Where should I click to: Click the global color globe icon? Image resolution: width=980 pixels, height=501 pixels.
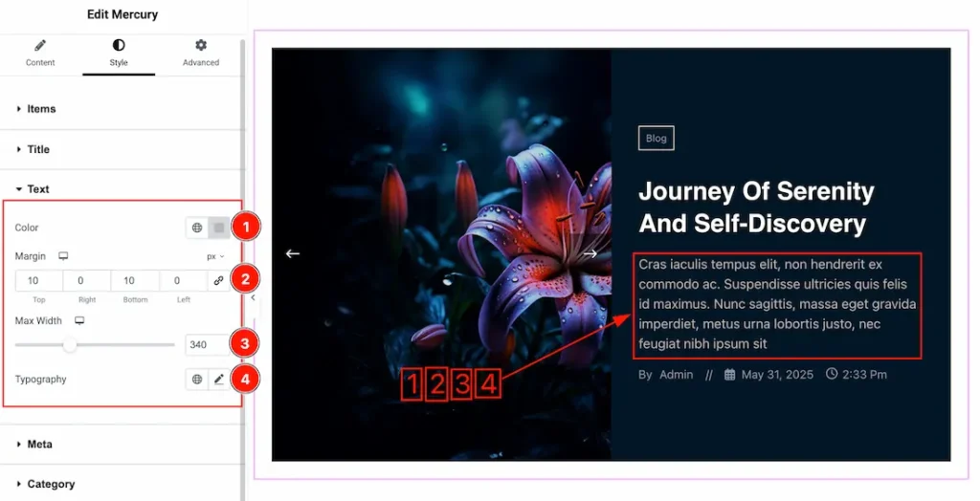[x=197, y=228]
